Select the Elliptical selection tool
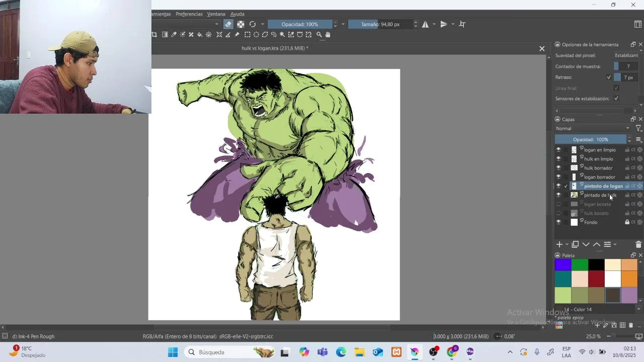 256,35
